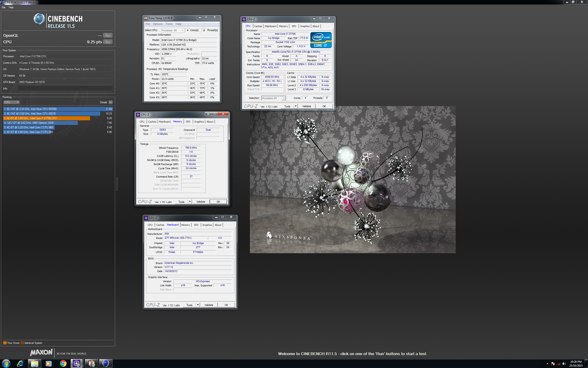Image resolution: width=588 pixels, height=368 pixels.
Task: Open Core Temp Tools menu
Action: (169, 24)
